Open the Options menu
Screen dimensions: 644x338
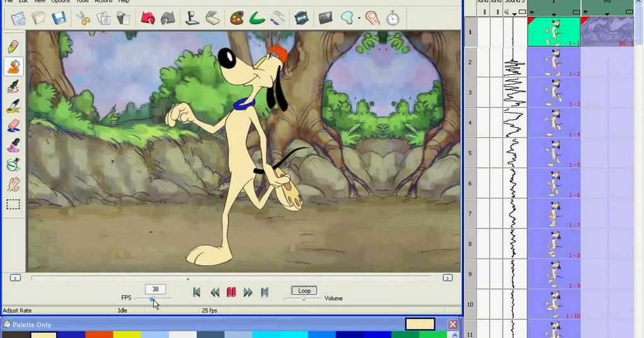60,1
